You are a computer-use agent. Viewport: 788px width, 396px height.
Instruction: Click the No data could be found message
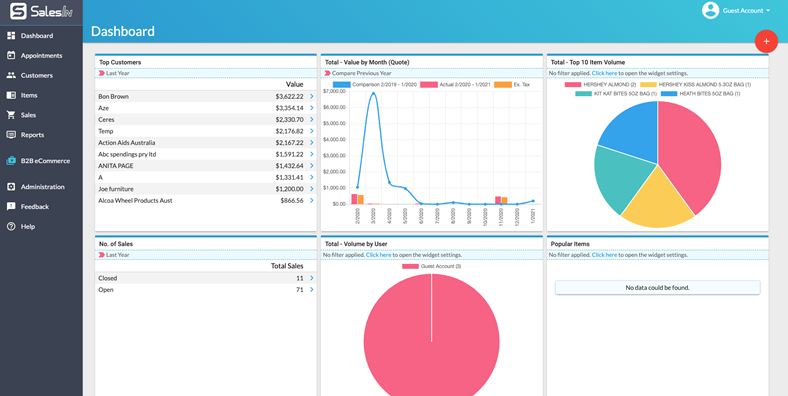point(657,288)
